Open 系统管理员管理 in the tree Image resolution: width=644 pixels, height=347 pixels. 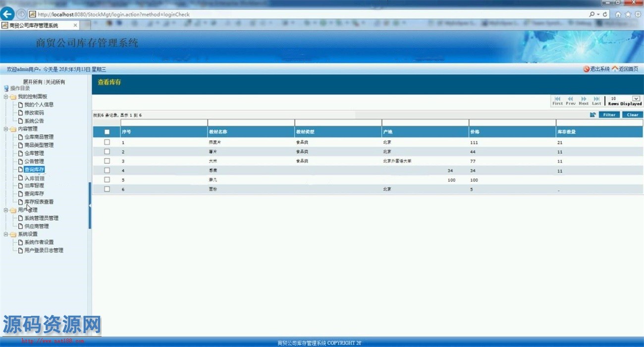pos(42,218)
